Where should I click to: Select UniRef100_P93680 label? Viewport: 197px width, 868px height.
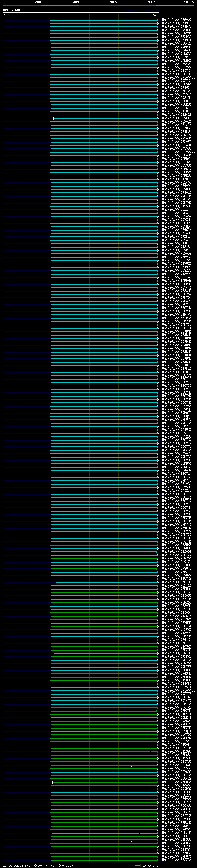click(176, 138)
